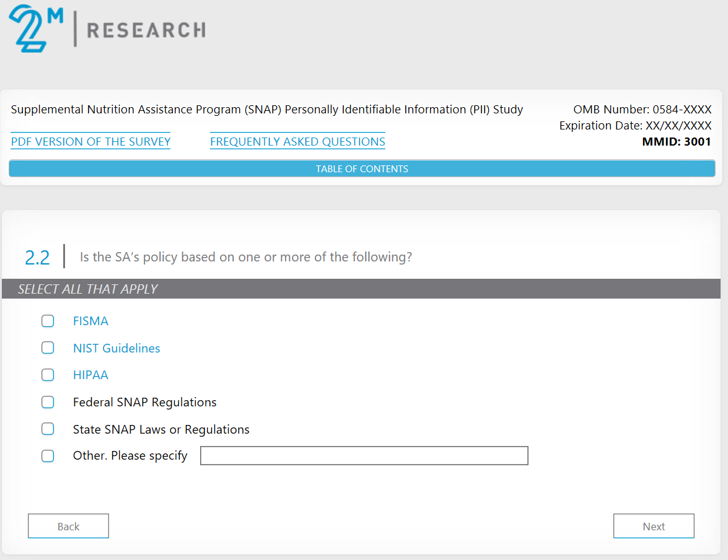Tick the FISMA checkbox

(48, 321)
